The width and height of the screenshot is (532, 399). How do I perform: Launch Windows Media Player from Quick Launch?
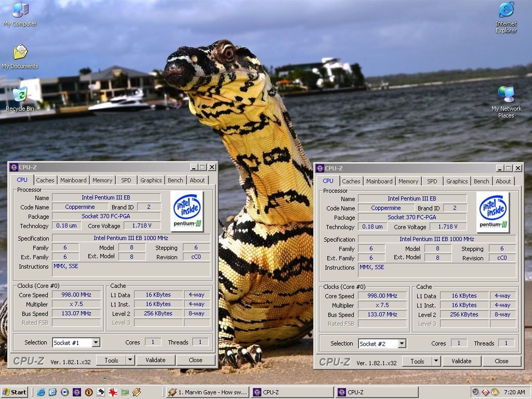point(64,392)
